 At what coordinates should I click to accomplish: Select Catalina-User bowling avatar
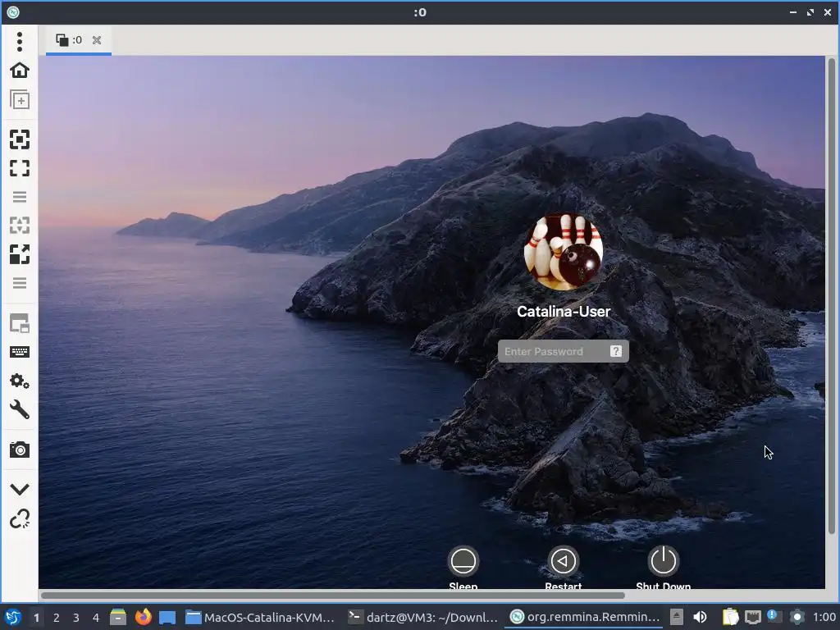tap(563, 252)
